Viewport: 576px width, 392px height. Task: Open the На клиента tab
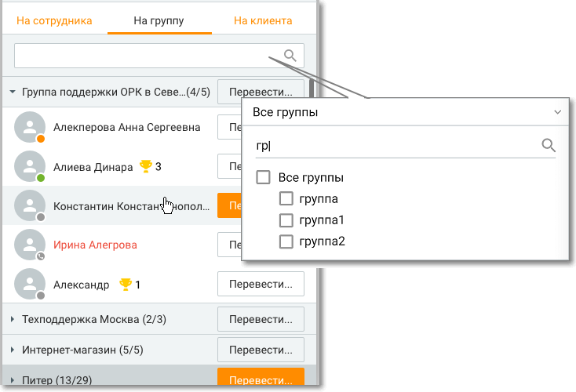coord(263,20)
